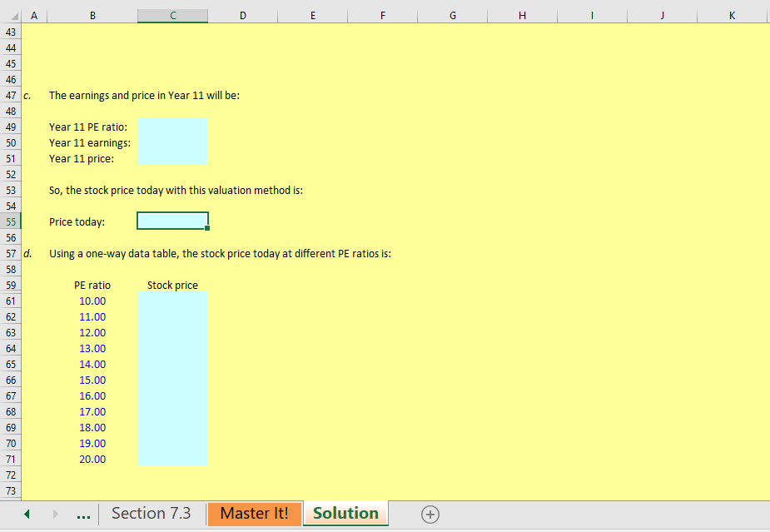Select column B header
Viewport: 770px width, 532px height.
click(92, 16)
